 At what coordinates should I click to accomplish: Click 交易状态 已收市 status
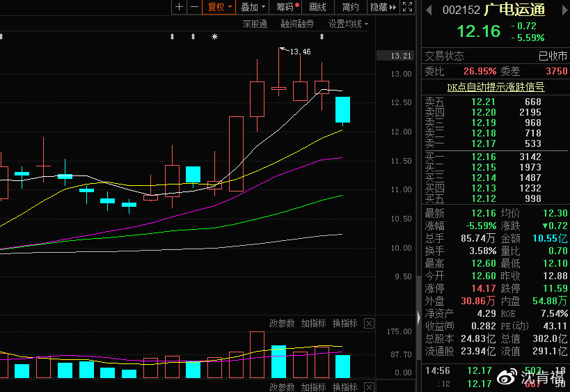click(x=553, y=56)
